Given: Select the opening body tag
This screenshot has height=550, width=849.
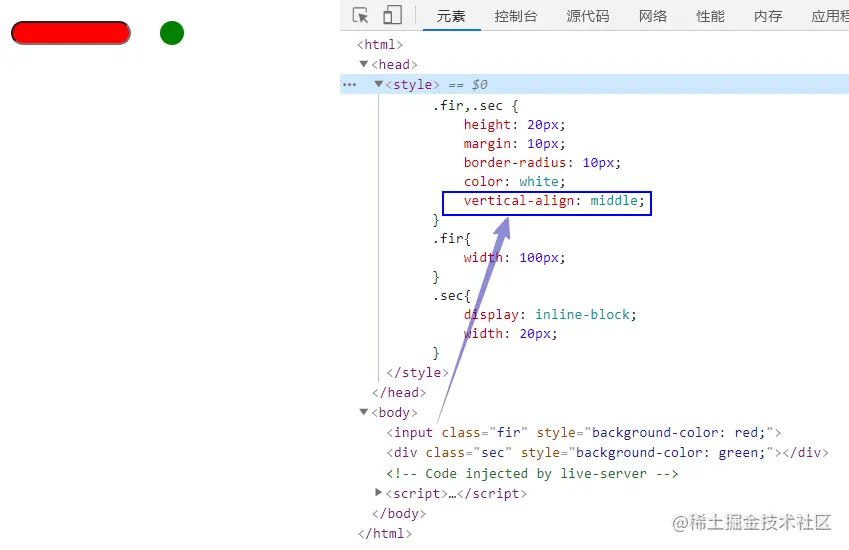Looking at the screenshot, I should click(x=395, y=412).
